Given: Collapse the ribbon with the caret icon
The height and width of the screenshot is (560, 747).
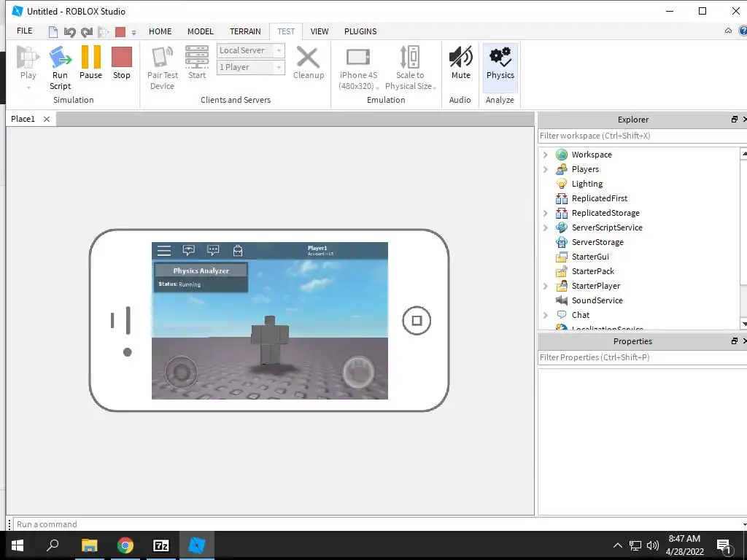Looking at the screenshot, I should (x=728, y=31).
